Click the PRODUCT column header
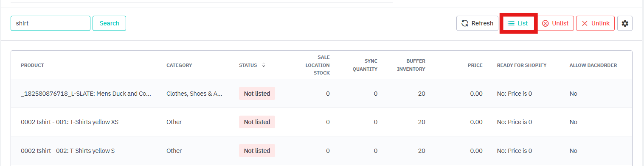 [32, 65]
